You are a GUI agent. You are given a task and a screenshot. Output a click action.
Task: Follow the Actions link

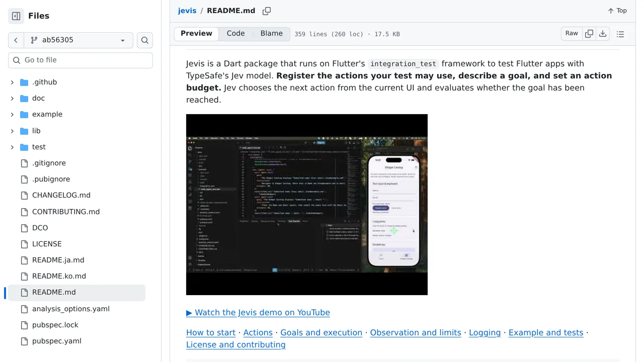click(x=258, y=333)
